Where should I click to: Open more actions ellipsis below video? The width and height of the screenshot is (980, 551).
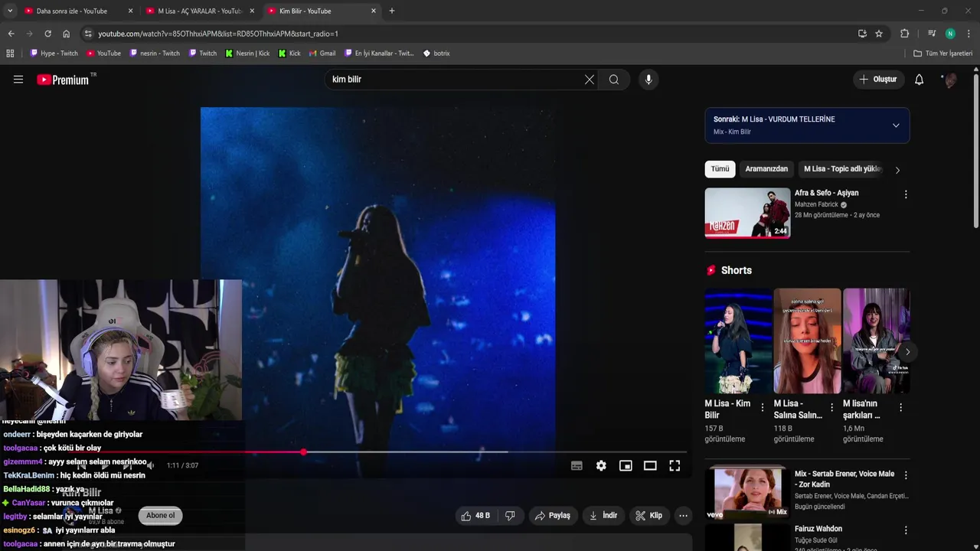pos(683,516)
